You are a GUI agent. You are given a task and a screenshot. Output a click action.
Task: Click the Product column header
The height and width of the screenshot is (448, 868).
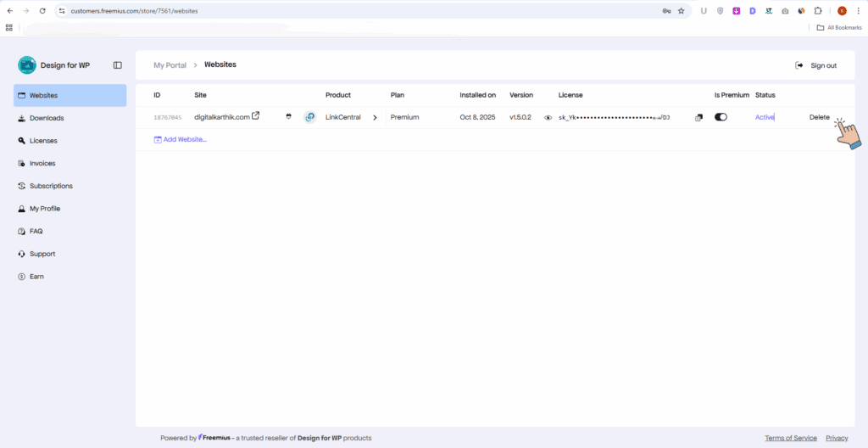[x=338, y=95]
